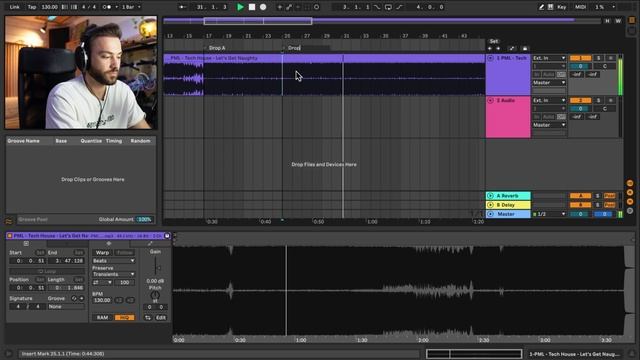Click the Lock Envelopes icon below Set
Image resolution: width=640 pixels, height=360 pixels.
pyautogui.click(x=525, y=49)
